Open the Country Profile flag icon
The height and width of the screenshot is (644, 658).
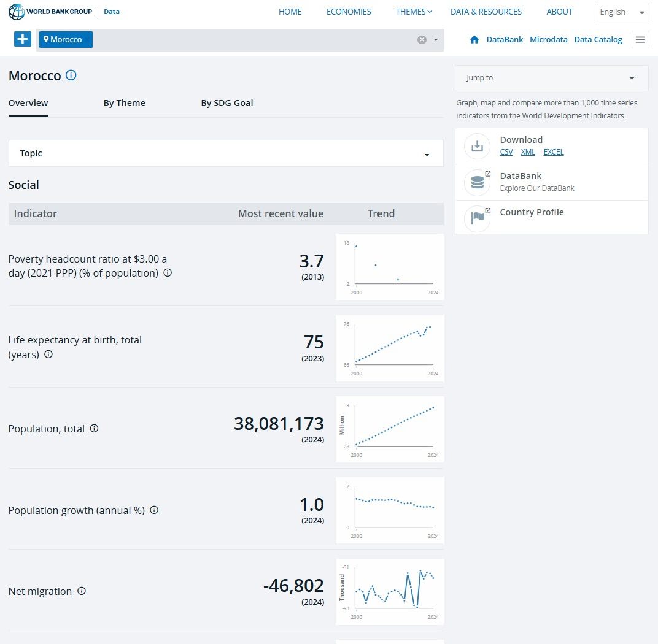tap(477, 218)
